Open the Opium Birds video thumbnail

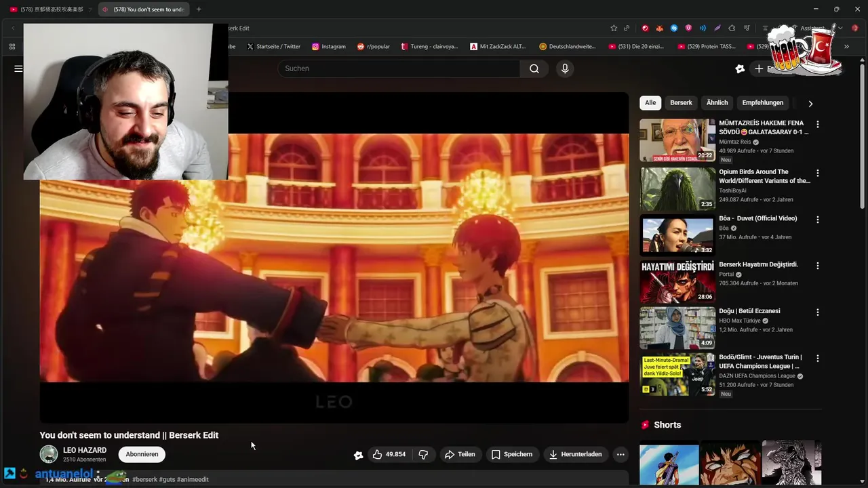tap(677, 189)
